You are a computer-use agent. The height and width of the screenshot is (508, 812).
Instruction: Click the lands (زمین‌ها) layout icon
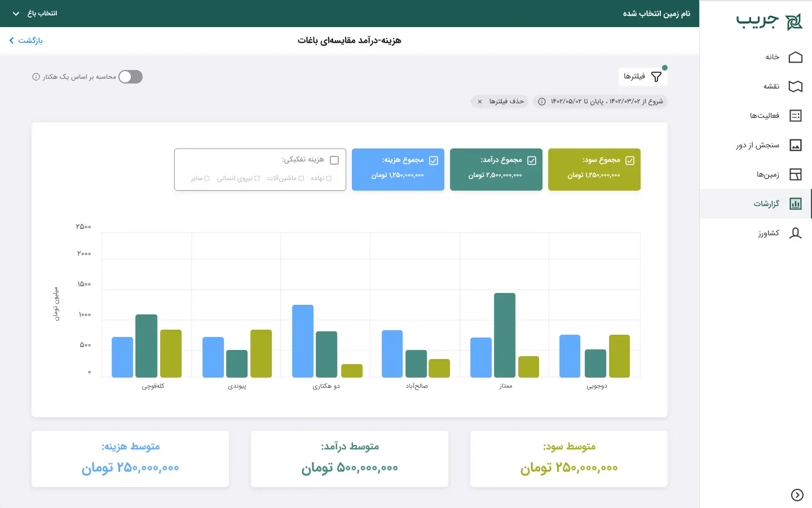(x=795, y=174)
